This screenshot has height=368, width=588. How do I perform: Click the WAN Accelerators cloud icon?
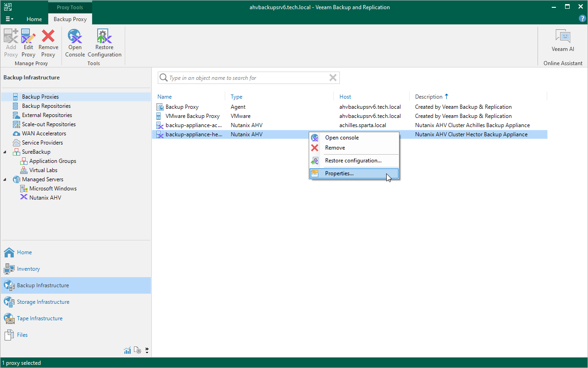16,134
